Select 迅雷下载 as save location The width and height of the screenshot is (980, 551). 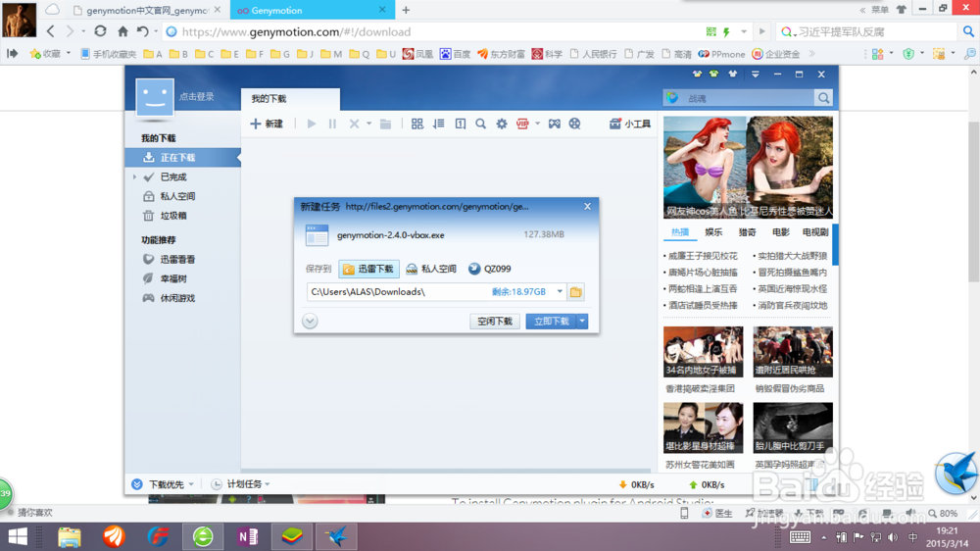[x=368, y=269]
